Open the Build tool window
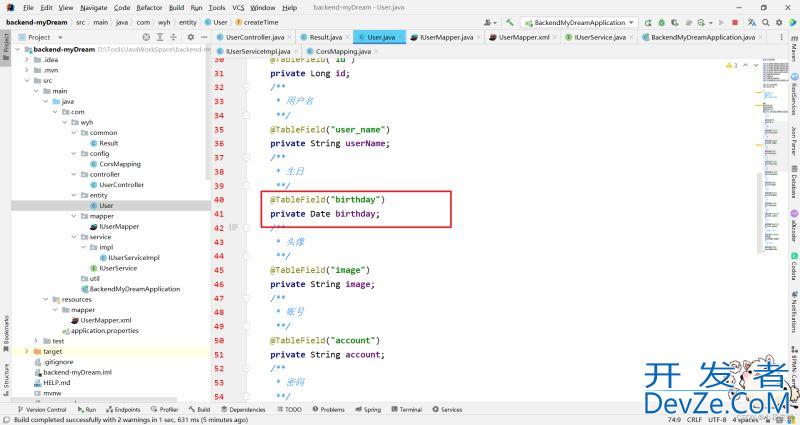This screenshot has width=800, height=425. [x=199, y=409]
